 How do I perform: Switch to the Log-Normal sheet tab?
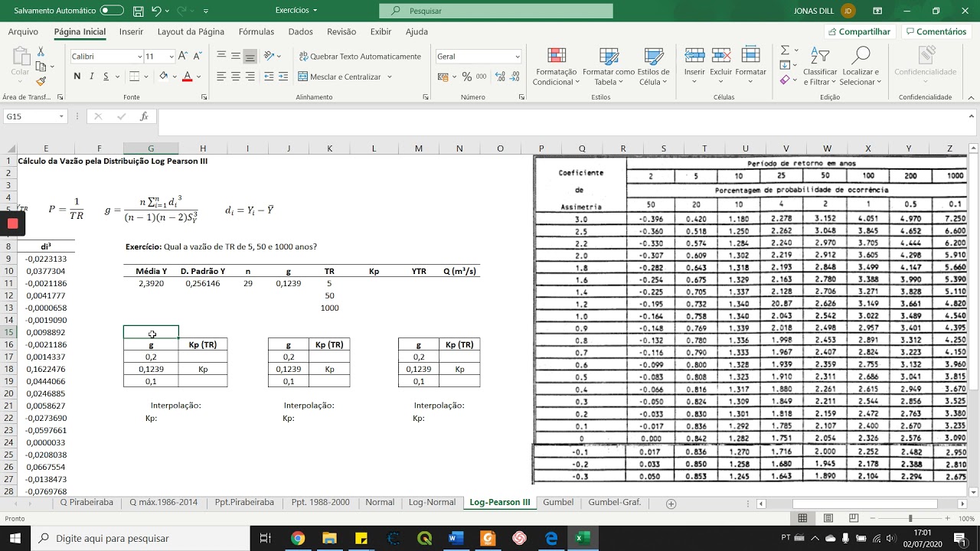pyautogui.click(x=432, y=502)
